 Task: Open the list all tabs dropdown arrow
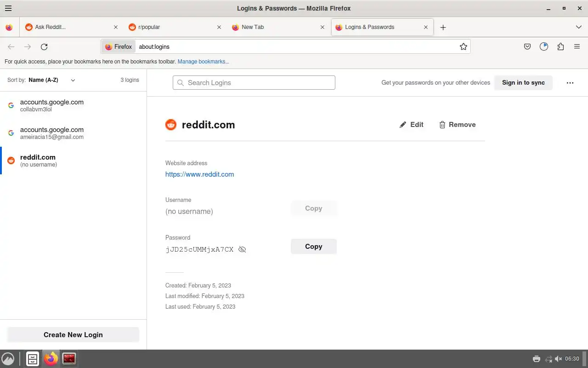578,27
